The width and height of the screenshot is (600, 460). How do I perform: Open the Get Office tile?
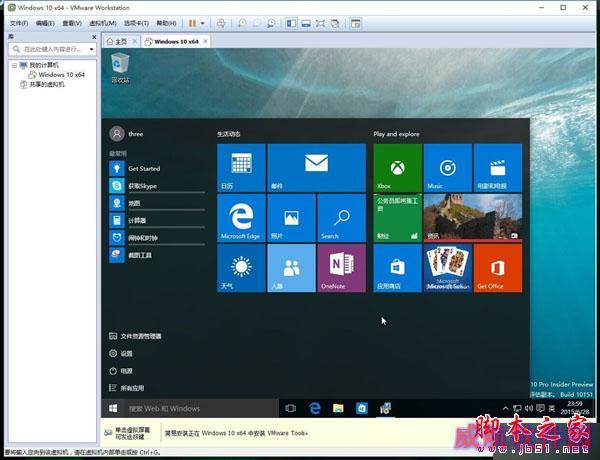pyautogui.click(x=498, y=268)
